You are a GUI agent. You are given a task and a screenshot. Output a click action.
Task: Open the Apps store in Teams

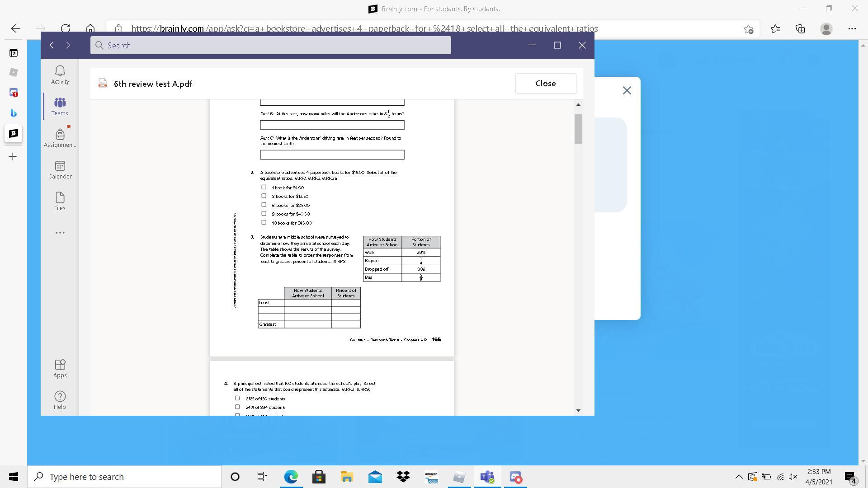coord(60,368)
